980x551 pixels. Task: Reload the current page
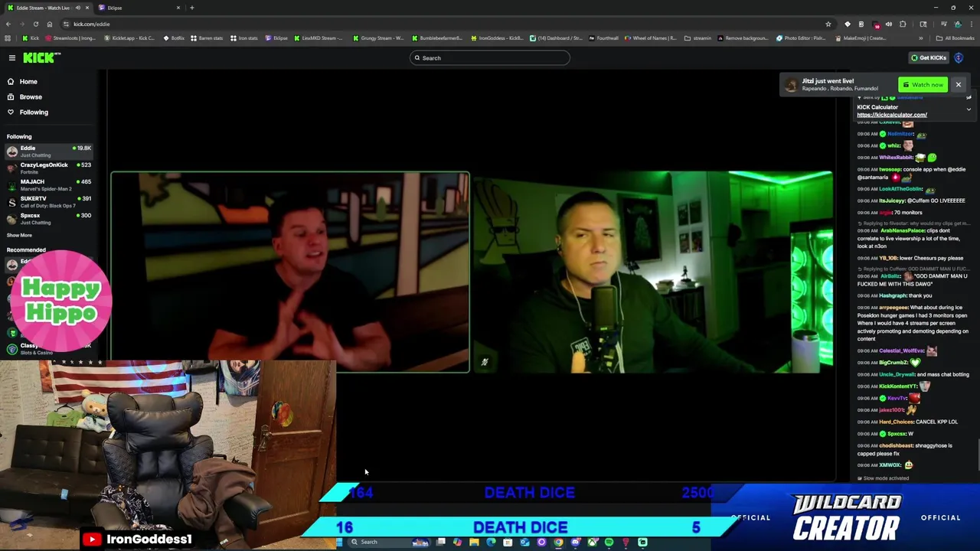35,24
